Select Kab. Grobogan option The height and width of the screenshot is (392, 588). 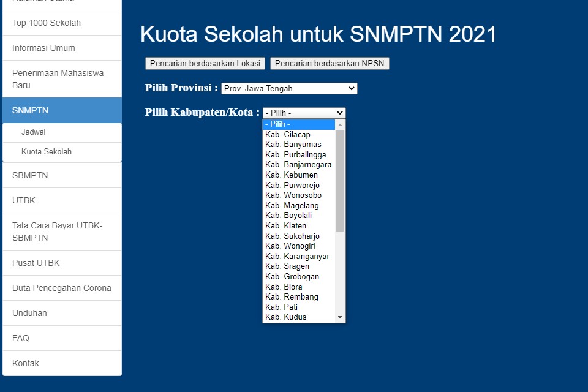299,276
